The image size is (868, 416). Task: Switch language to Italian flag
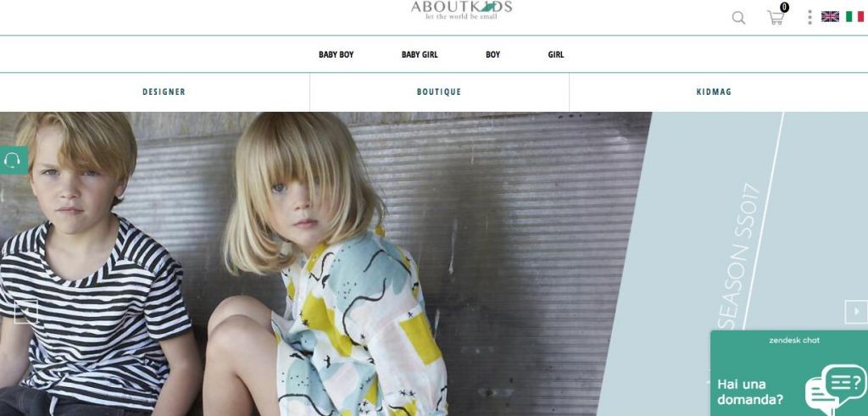coord(854,17)
